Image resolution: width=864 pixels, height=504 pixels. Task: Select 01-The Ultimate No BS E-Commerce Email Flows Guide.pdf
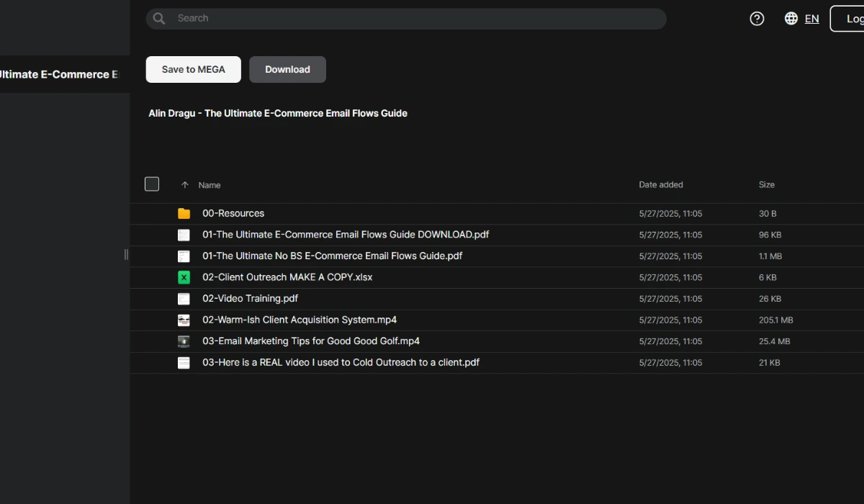[x=333, y=256]
